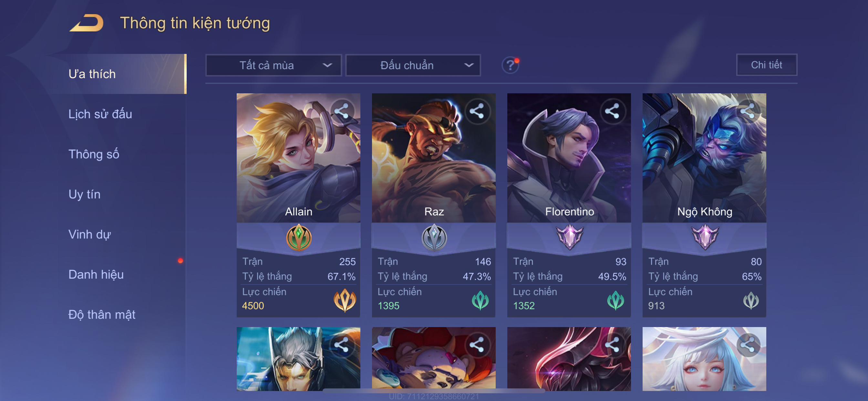Open the Thông số sidebar tab
The width and height of the screenshot is (868, 401).
[x=94, y=154]
